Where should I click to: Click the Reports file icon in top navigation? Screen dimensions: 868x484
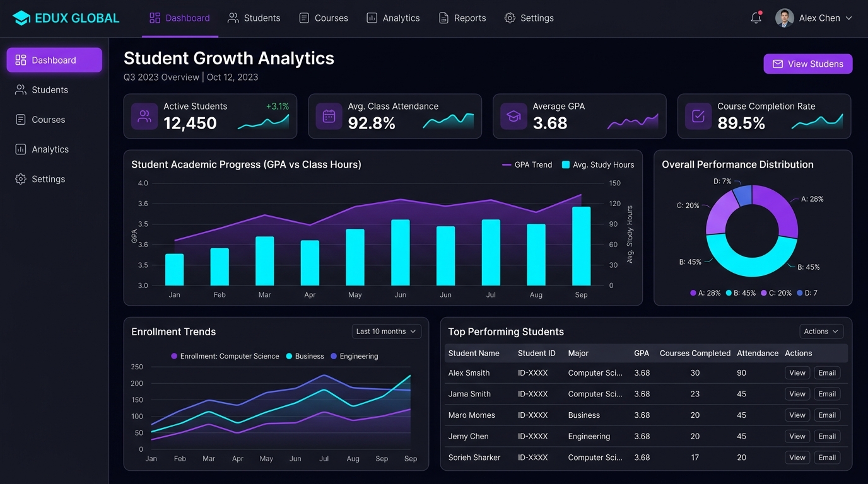tap(444, 18)
